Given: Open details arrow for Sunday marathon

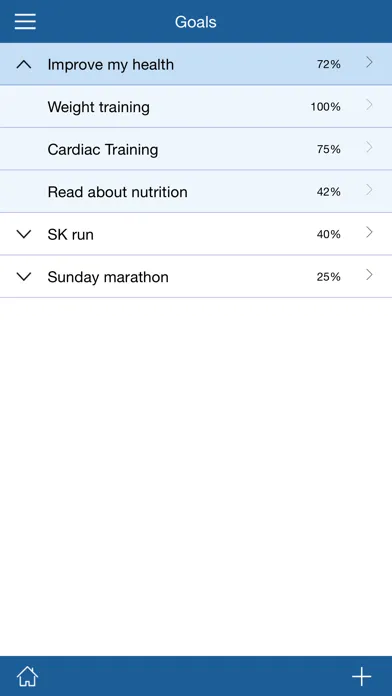Looking at the screenshot, I should [369, 275].
